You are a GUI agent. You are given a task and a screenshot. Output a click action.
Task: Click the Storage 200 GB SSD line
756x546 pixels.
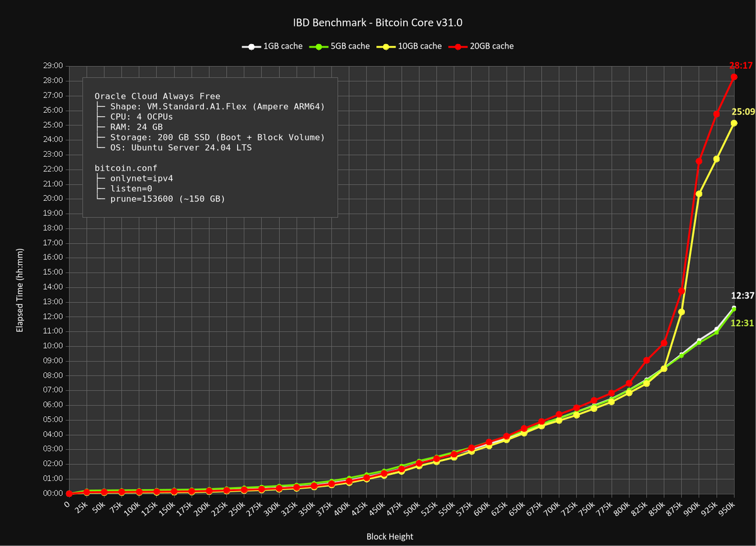(210, 137)
